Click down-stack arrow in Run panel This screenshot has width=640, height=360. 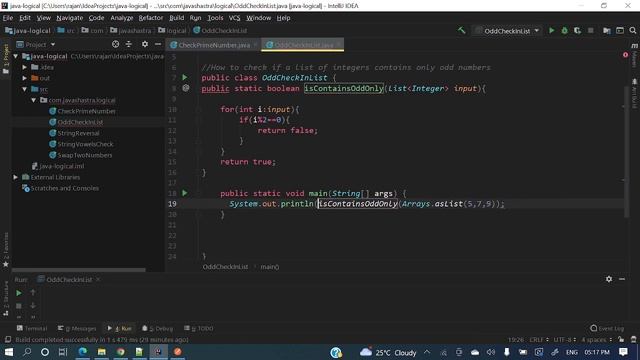[x=33, y=305]
